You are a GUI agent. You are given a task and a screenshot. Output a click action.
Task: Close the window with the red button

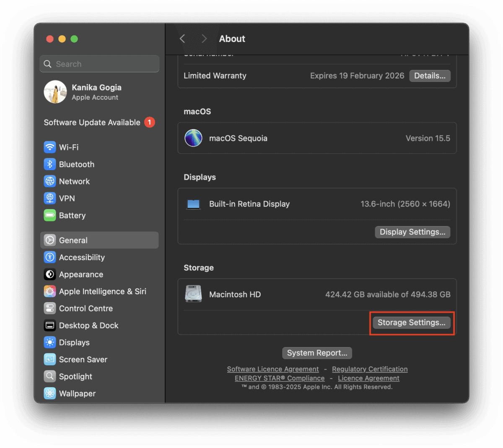50,39
